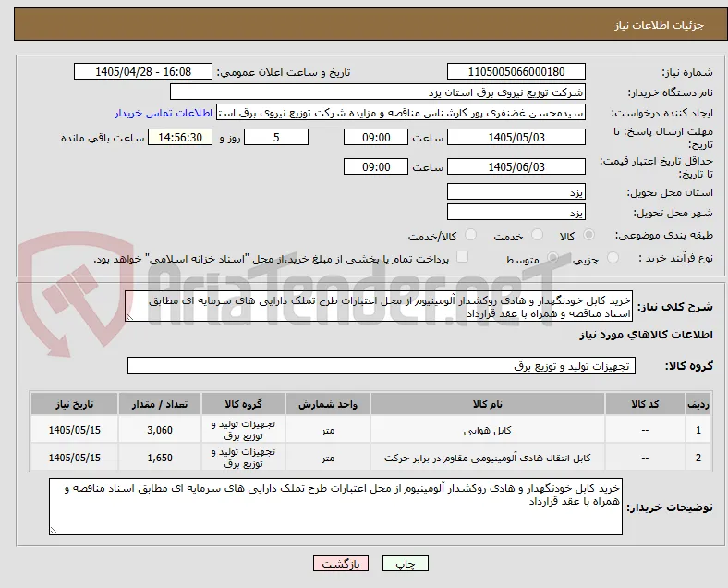The image size is (728, 588).
Task: Click the کابل هوایی item name cell
Action: tap(488, 430)
